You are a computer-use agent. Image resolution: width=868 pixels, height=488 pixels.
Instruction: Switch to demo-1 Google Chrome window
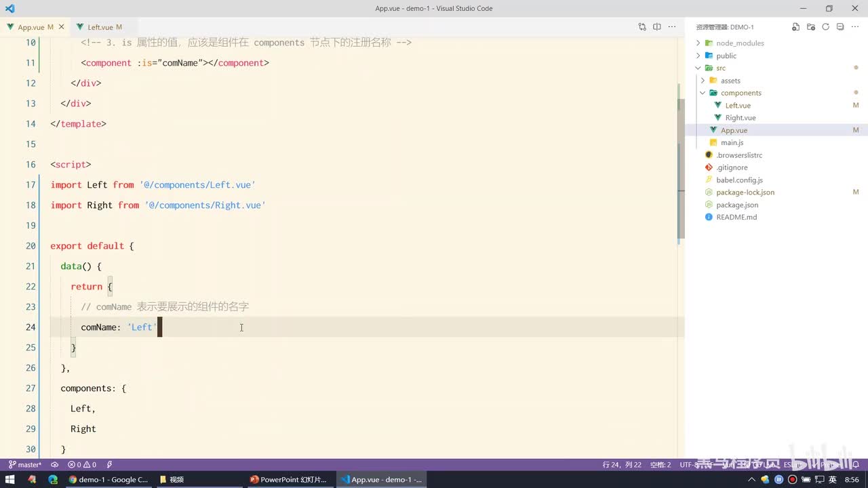(108, 479)
